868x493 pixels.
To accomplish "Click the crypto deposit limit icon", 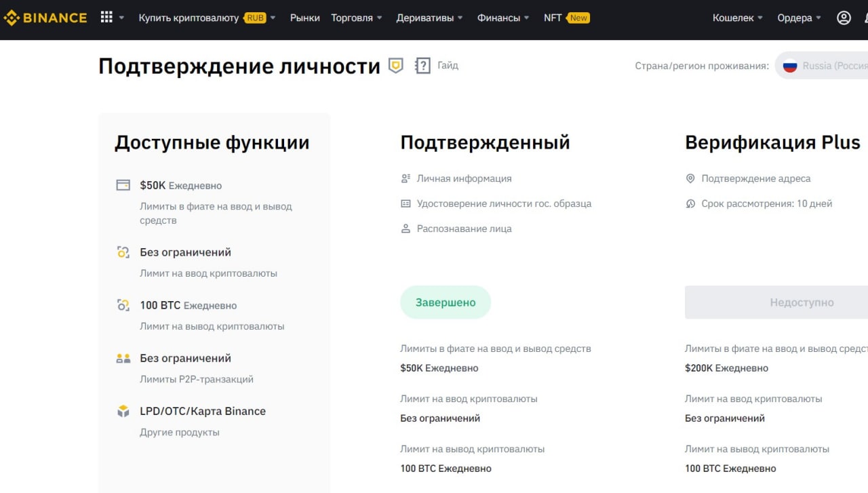I will pyautogui.click(x=123, y=252).
